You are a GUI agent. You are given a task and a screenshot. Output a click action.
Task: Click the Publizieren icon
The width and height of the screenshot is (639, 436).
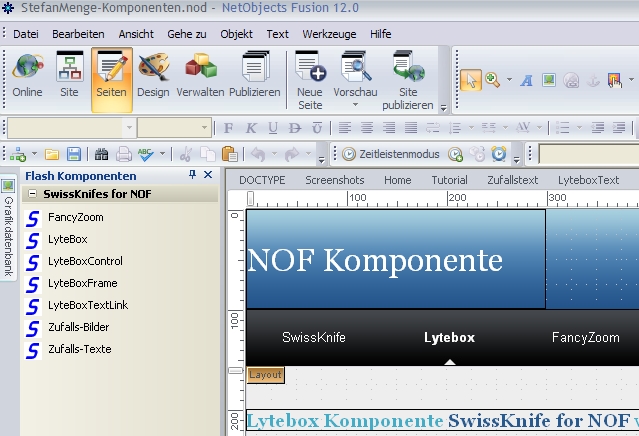point(254,76)
